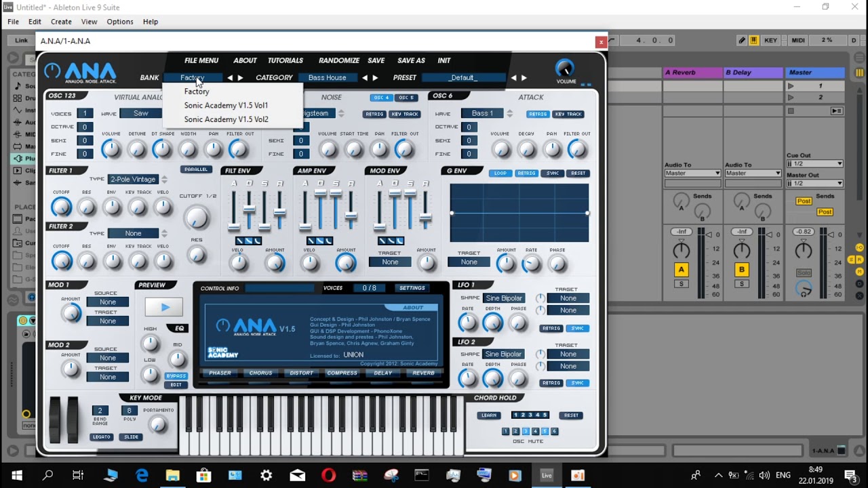Open MOD 1 source None dropdown
This screenshot has width=868, height=488.
[x=108, y=302]
